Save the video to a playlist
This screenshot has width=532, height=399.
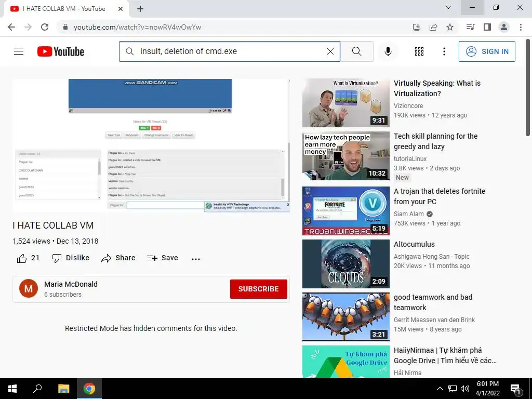tap(162, 258)
